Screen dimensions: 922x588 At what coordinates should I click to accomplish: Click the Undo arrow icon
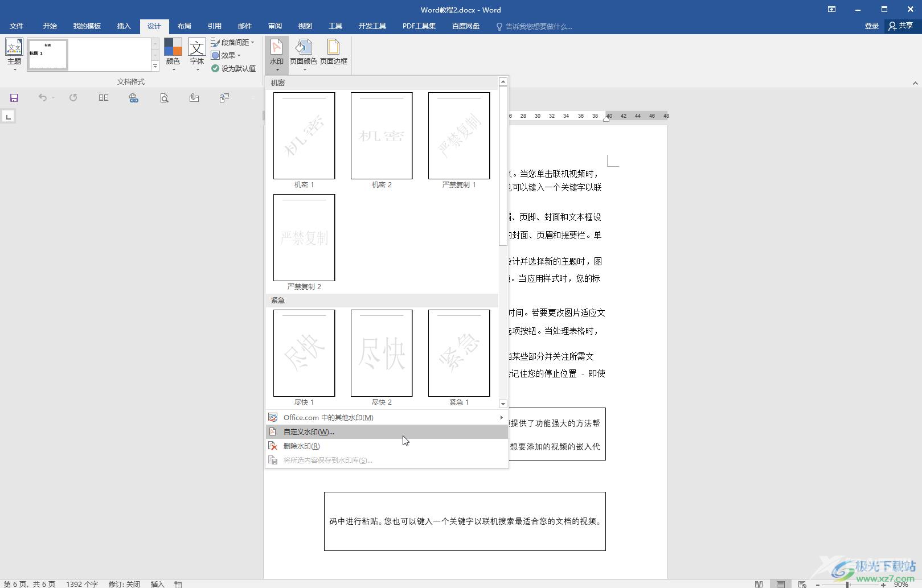(43, 98)
